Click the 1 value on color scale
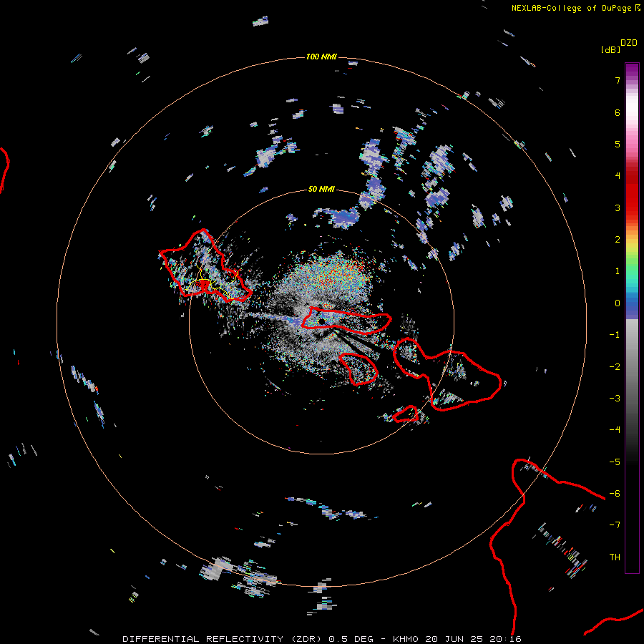 point(618,271)
